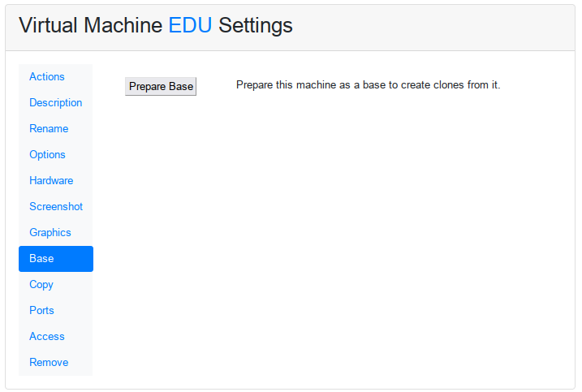582x392 pixels.
Task: Select the Screenshot tab
Action: pos(56,207)
